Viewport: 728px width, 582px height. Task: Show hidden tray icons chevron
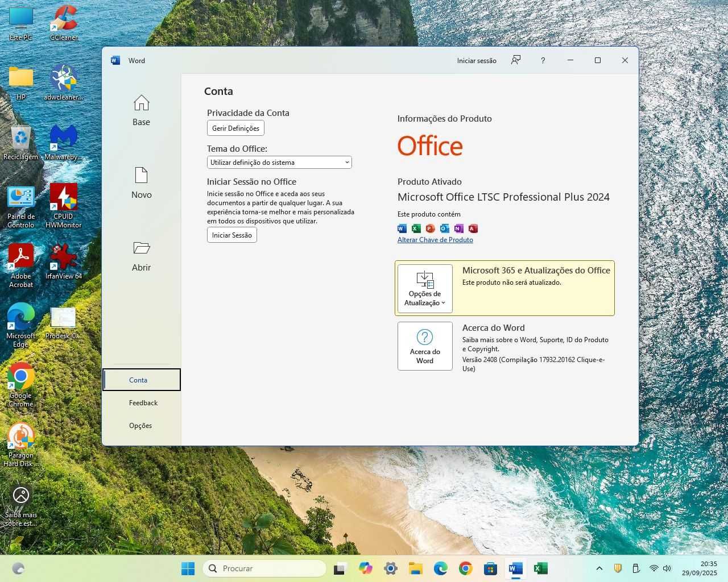coord(599,568)
